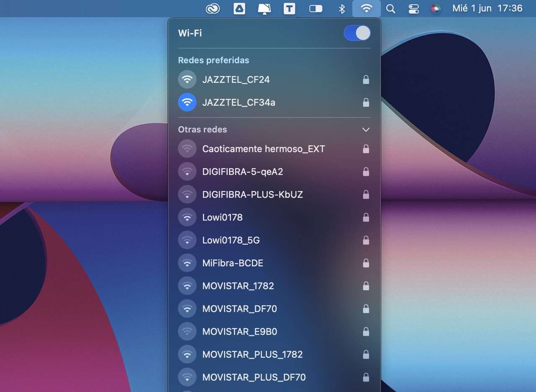Select the connected JAZZTEL_CF34a network
Screen dimensions: 536x392
click(239, 102)
